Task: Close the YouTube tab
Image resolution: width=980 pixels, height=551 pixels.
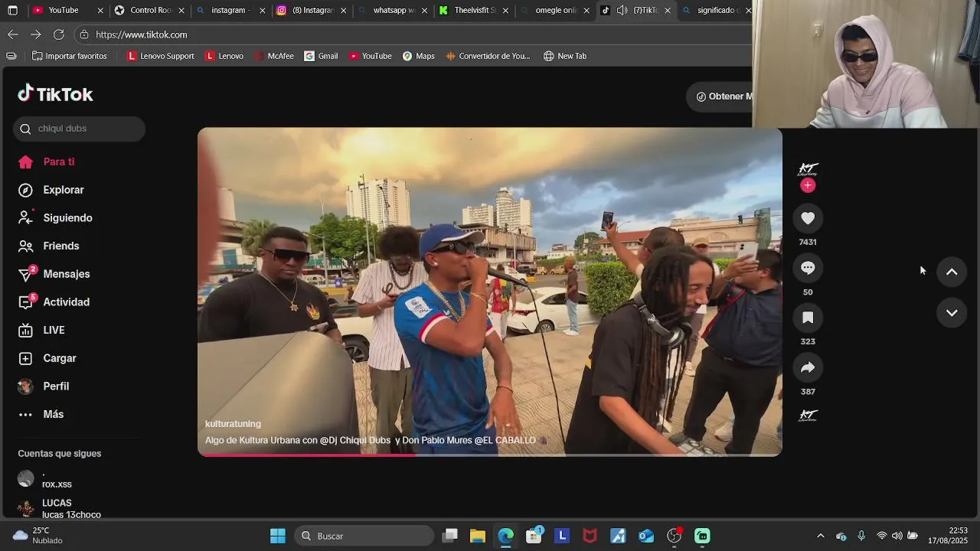Action: pyautogui.click(x=100, y=11)
